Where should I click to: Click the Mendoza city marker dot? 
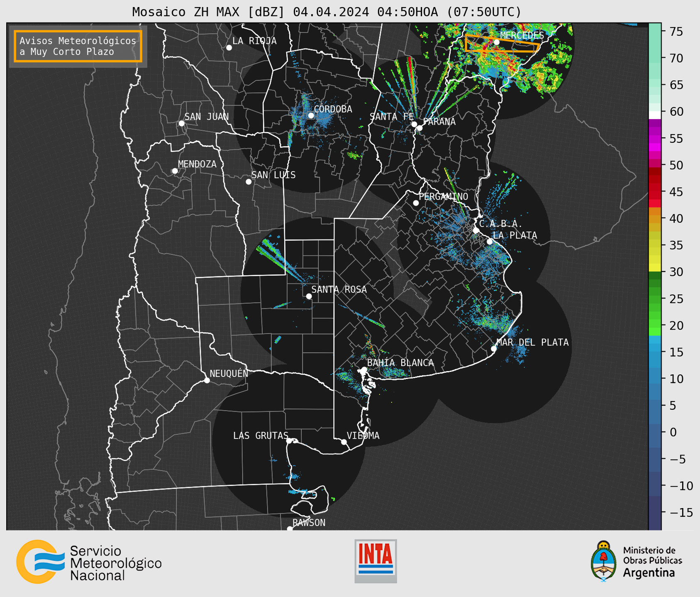coord(175,171)
